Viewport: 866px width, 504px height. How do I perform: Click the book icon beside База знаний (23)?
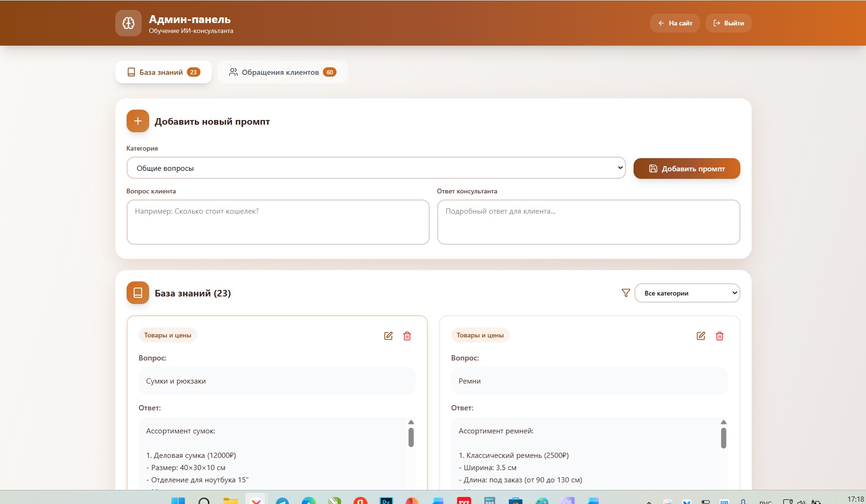coord(138,293)
